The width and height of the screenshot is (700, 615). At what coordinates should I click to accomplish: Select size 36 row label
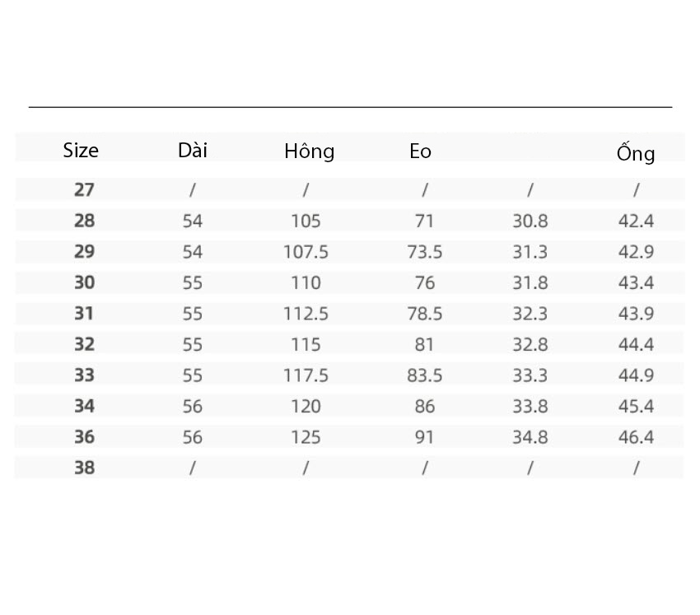click(x=84, y=436)
